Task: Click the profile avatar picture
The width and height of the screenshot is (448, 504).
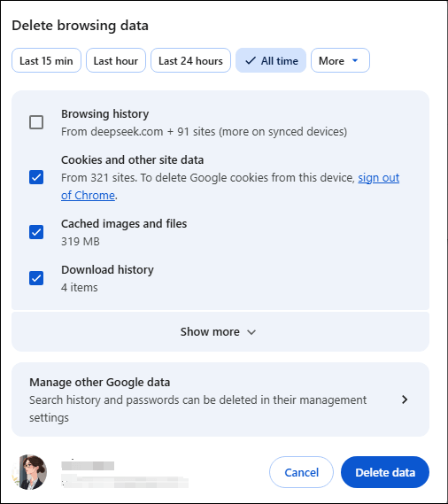Action: (x=29, y=472)
